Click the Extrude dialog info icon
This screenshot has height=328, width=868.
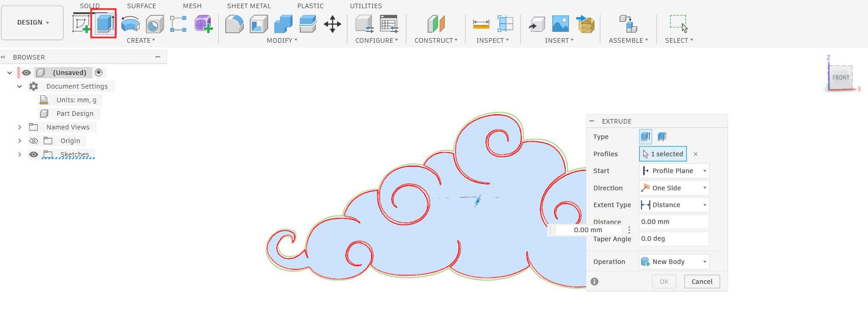tap(595, 282)
